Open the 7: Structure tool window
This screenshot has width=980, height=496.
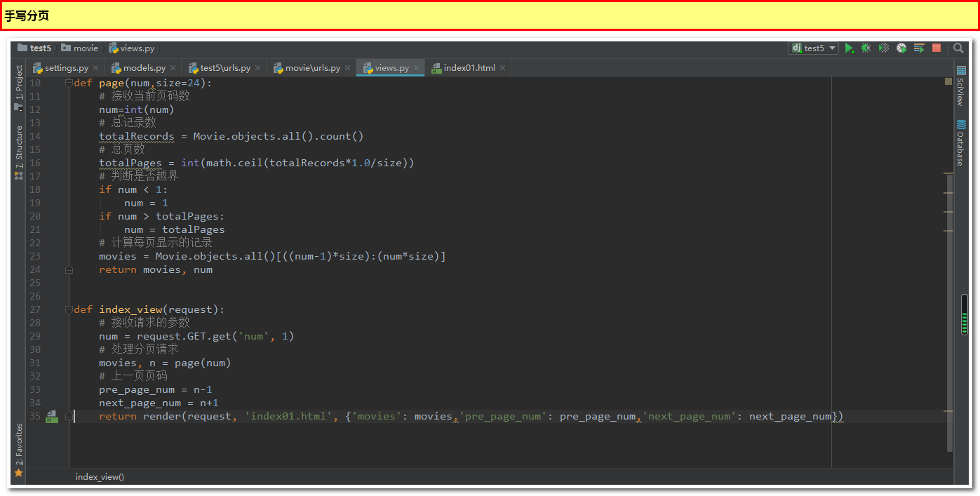click(19, 152)
